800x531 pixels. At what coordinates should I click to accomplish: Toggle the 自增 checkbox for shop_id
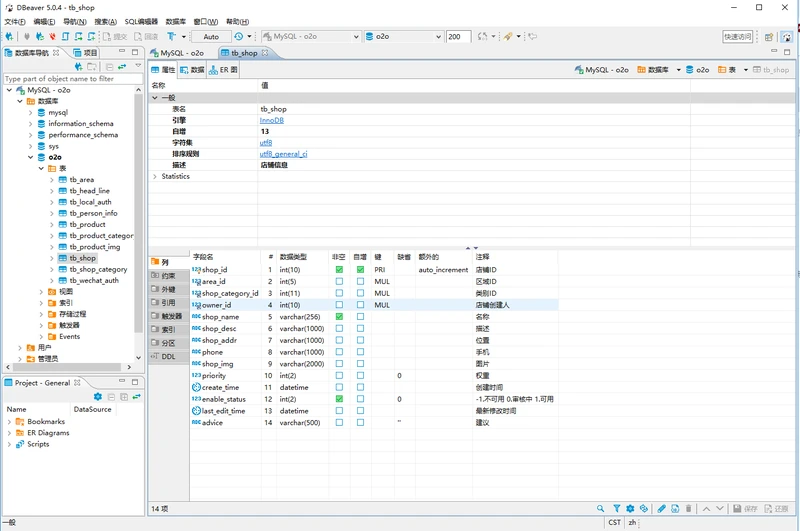click(360, 270)
